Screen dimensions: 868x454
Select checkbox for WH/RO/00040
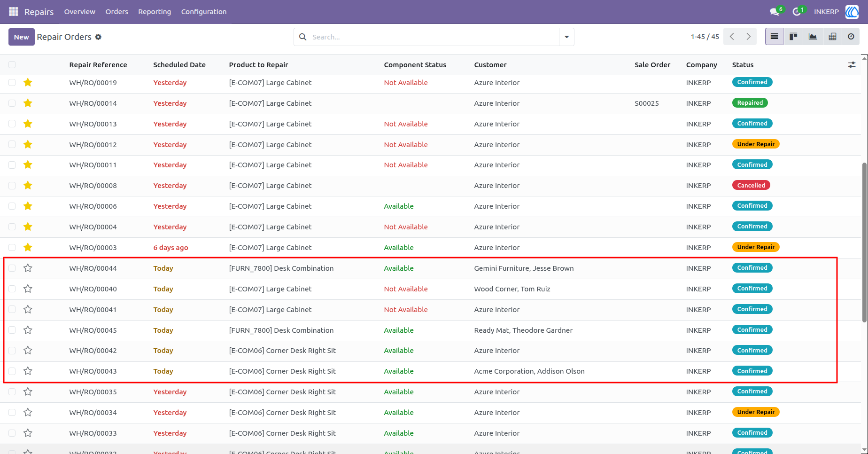click(12, 289)
